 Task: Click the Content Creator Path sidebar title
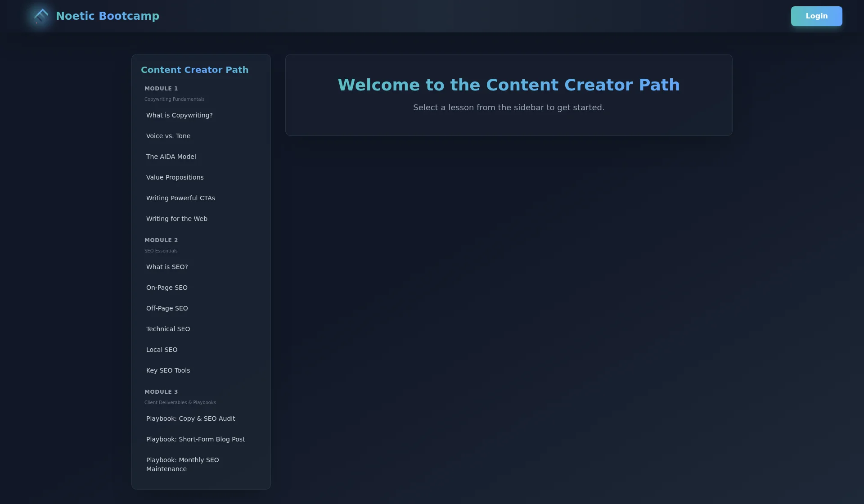194,70
